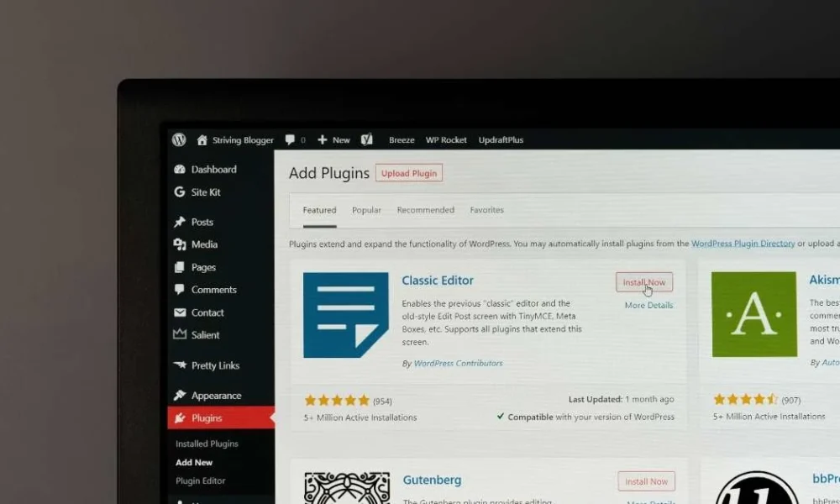The height and width of the screenshot is (504, 840).
Task: Open the Gutenberg title link
Action: (432, 480)
